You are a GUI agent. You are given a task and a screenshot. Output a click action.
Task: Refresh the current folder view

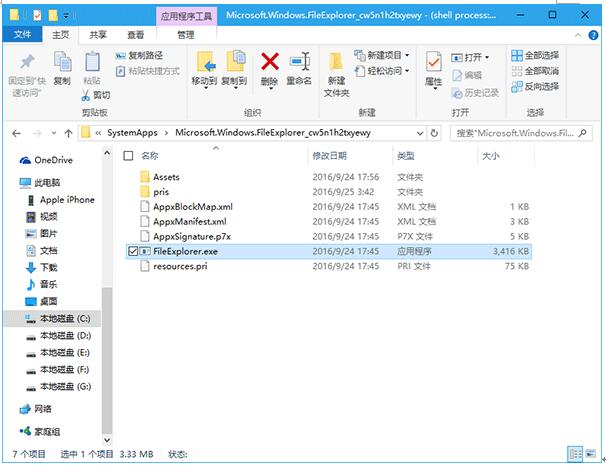434,133
